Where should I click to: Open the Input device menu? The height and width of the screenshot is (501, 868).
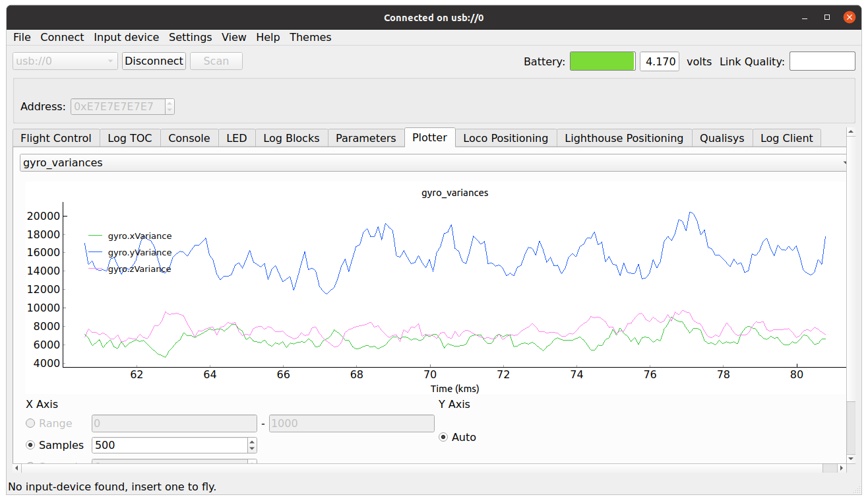(126, 38)
